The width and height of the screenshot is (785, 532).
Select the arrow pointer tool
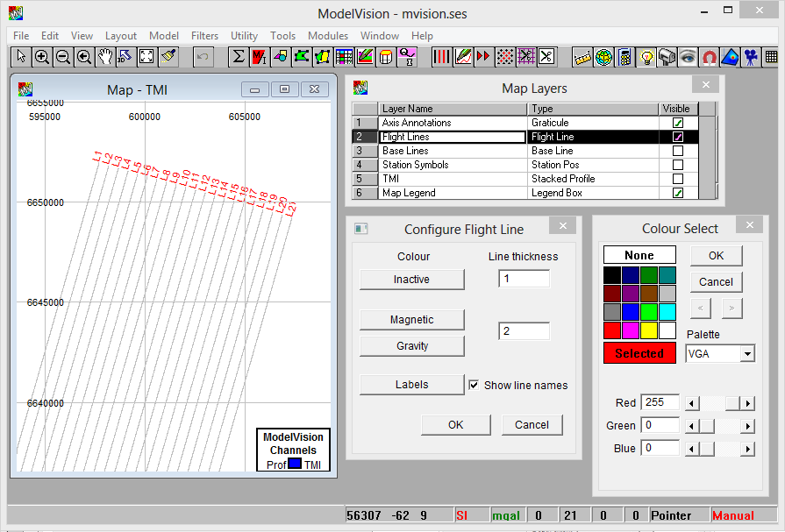tap(21, 57)
